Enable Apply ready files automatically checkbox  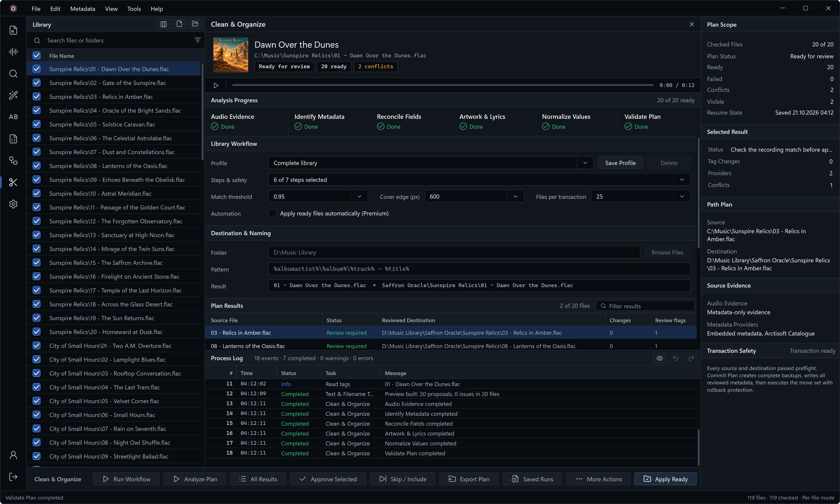(x=272, y=213)
